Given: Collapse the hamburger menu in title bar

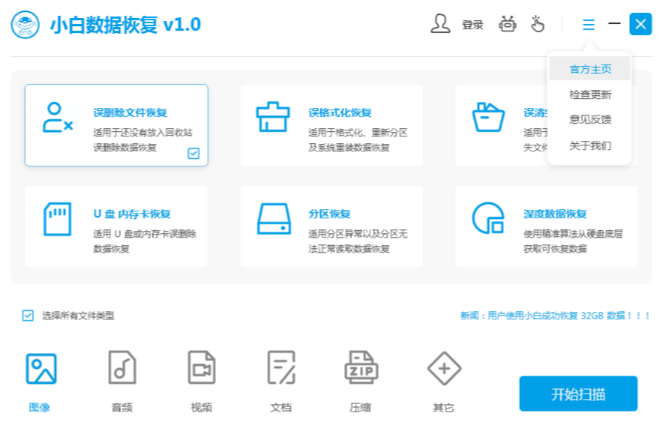Looking at the screenshot, I should pos(589,24).
